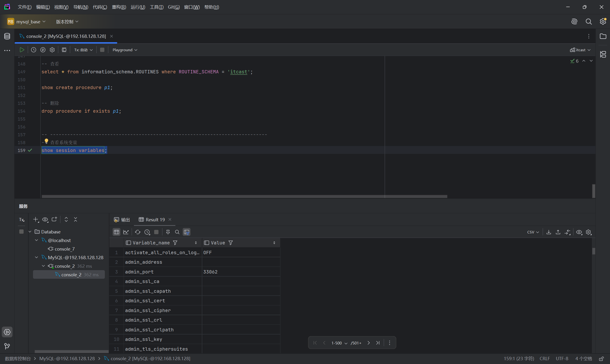The width and height of the screenshot is (610, 364).
Task: Toggle the result view eye icon
Action: tap(579, 232)
